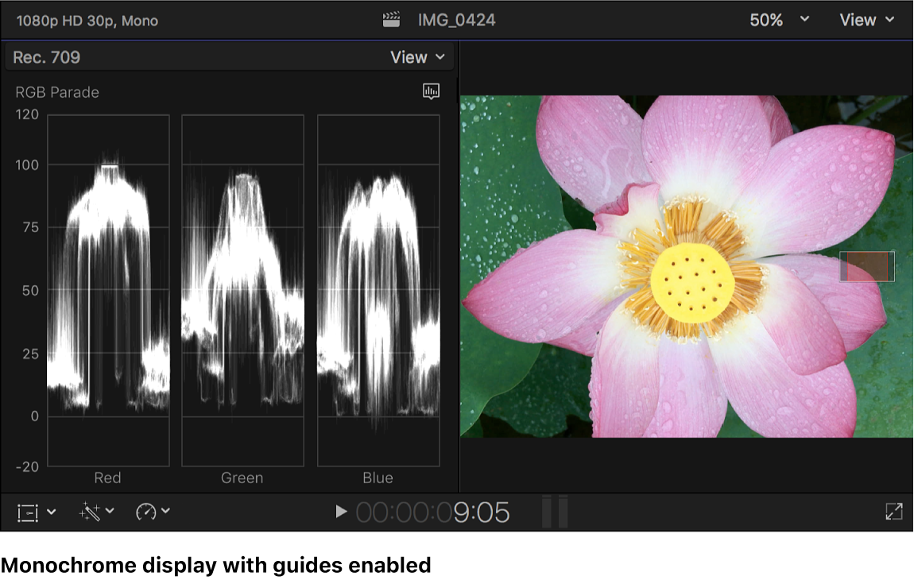The width and height of the screenshot is (914, 588).
Task: Click the Mono audio indicator in the format bar
Action: tap(141, 21)
